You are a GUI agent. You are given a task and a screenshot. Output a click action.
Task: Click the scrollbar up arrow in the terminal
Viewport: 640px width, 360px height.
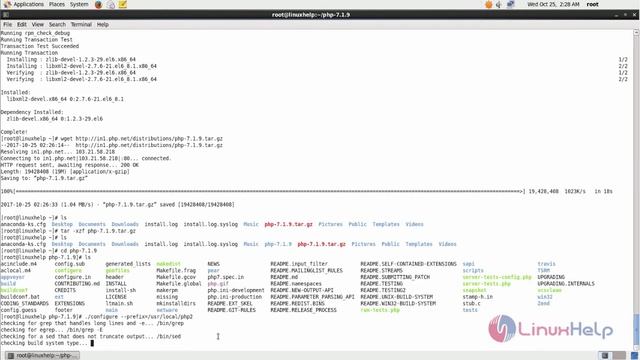pos(636,32)
